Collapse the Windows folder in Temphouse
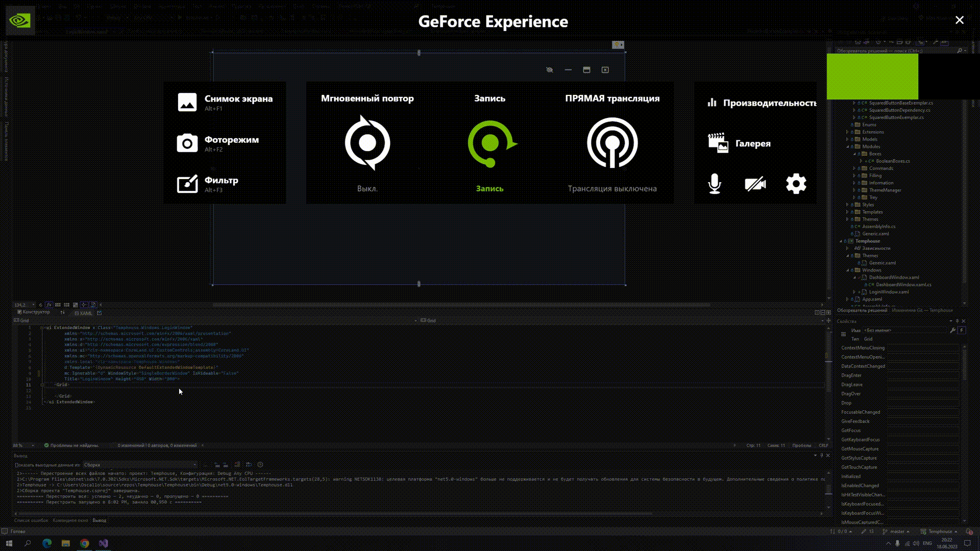Image resolution: width=980 pixels, height=551 pixels. 848,270
